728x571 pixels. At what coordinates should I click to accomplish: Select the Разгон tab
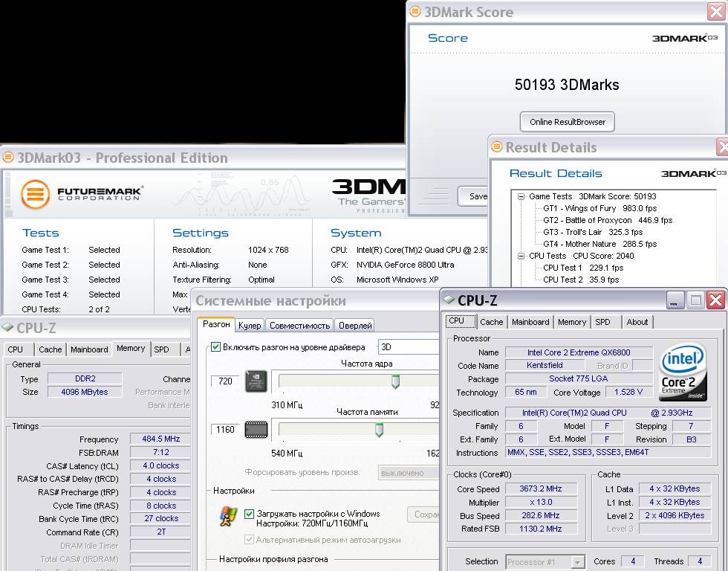pos(216,324)
